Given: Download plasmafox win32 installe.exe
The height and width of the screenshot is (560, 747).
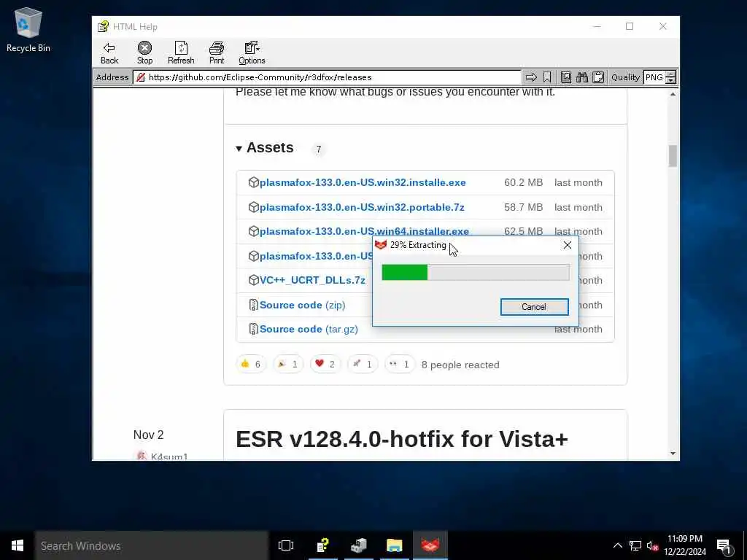Looking at the screenshot, I should coord(363,182).
